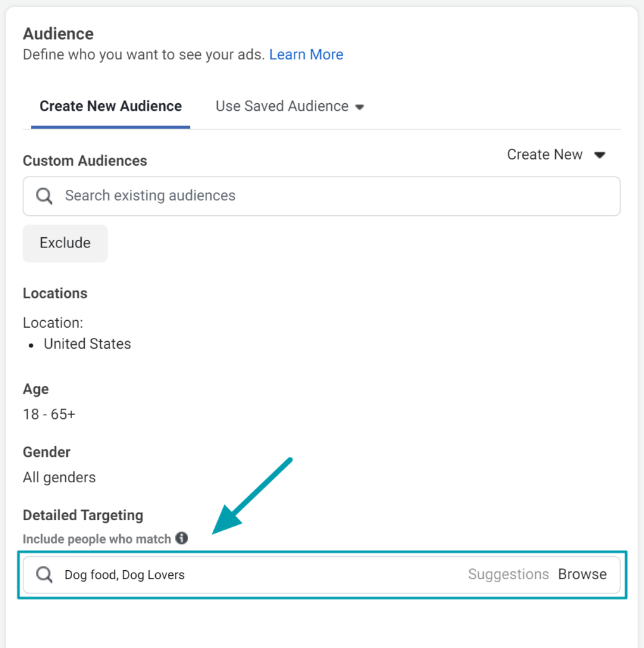Click the Audience section title
The height and width of the screenshot is (648, 644).
click(x=58, y=34)
